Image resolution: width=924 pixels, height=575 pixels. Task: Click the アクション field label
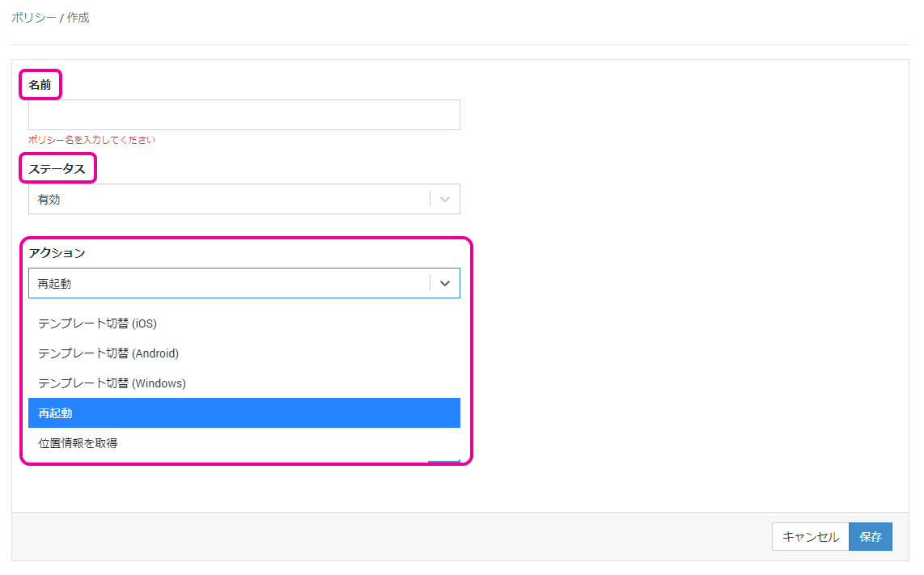click(57, 252)
